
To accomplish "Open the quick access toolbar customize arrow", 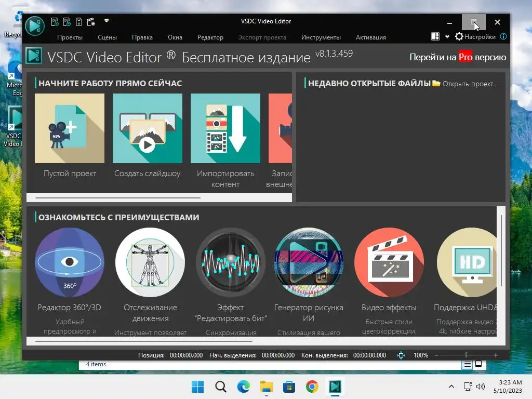I will coord(107,21).
